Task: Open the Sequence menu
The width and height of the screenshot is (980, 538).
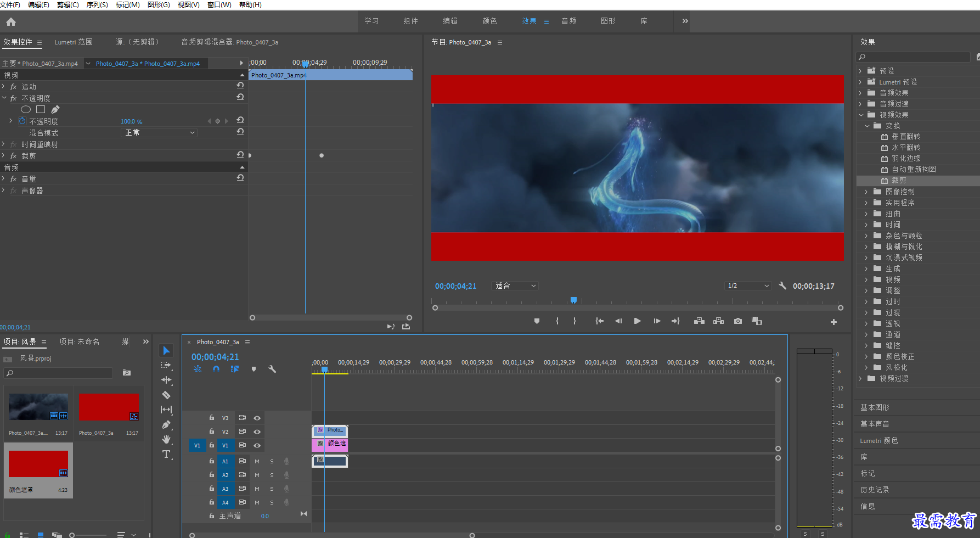Action: (x=97, y=5)
